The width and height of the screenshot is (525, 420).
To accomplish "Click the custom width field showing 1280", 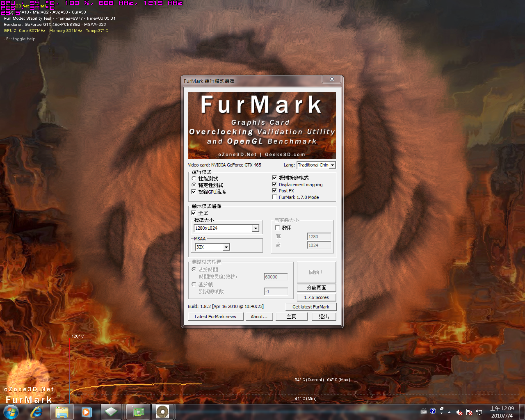I will (x=319, y=237).
